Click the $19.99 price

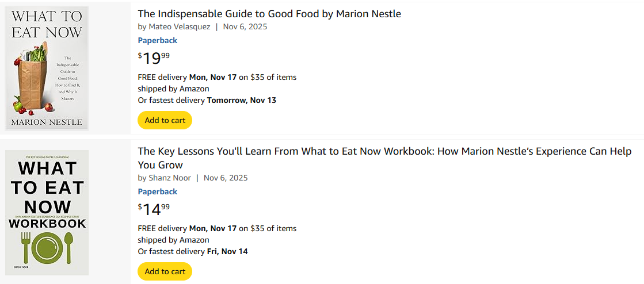point(154,58)
